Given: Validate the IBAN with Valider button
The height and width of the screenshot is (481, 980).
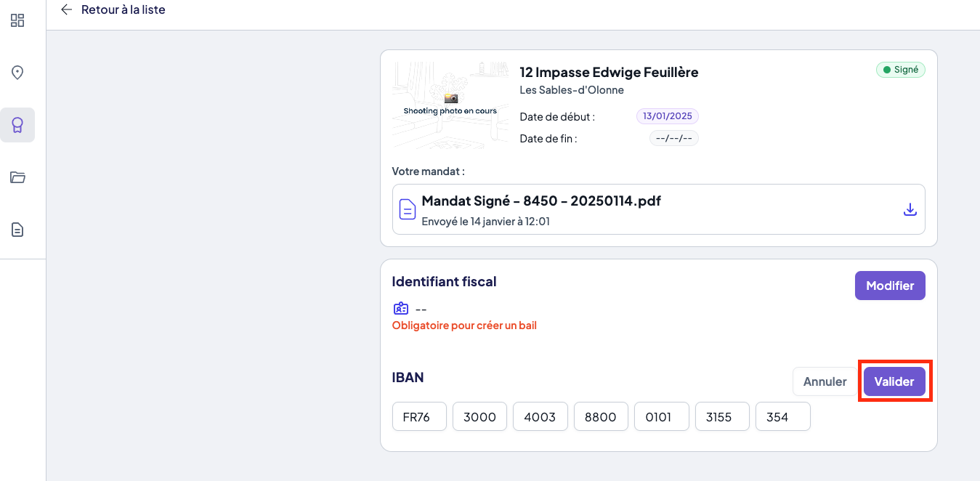Looking at the screenshot, I should (x=894, y=381).
